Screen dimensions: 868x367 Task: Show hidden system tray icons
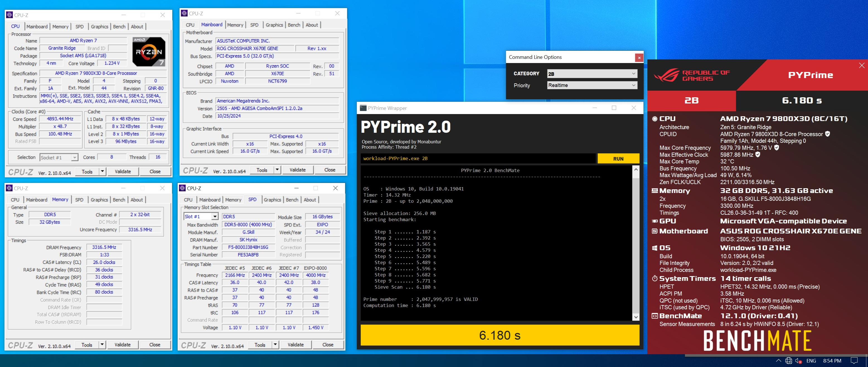[778, 361]
